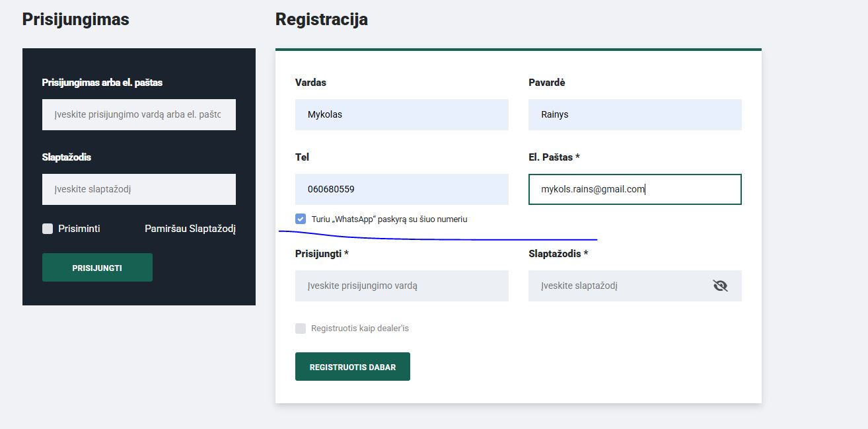The image size is (868, 429).
Task: Click the WhatsApp checkbox label text
Action: point(389,219)
